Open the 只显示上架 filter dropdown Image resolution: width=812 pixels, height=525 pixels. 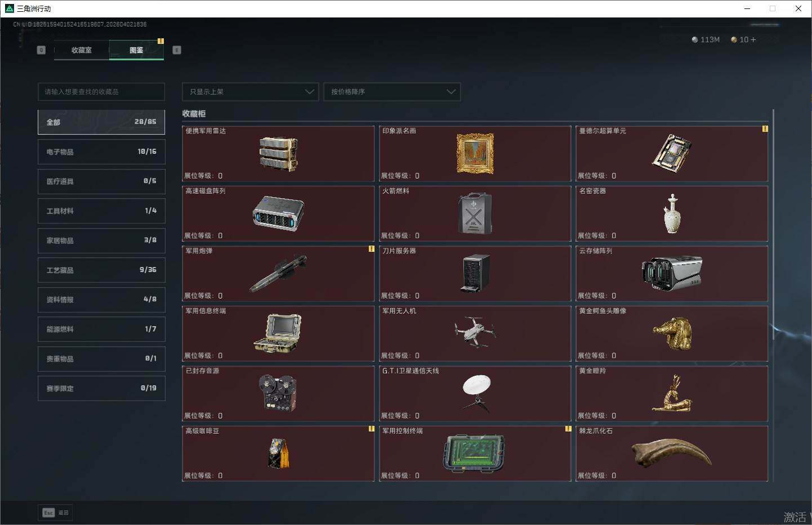pos(251,92)
